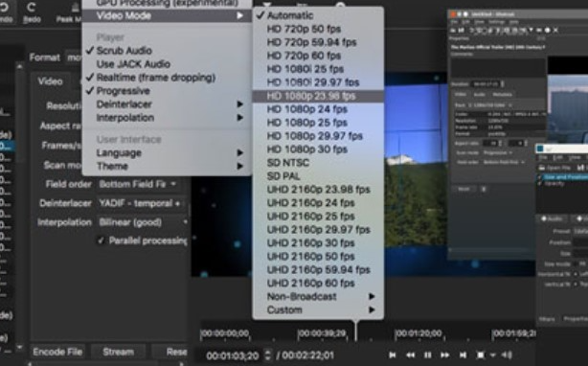The width and height of the screenshot is (588, 366).
Task: Click the volume speaker icon
Action: [507, 355]
